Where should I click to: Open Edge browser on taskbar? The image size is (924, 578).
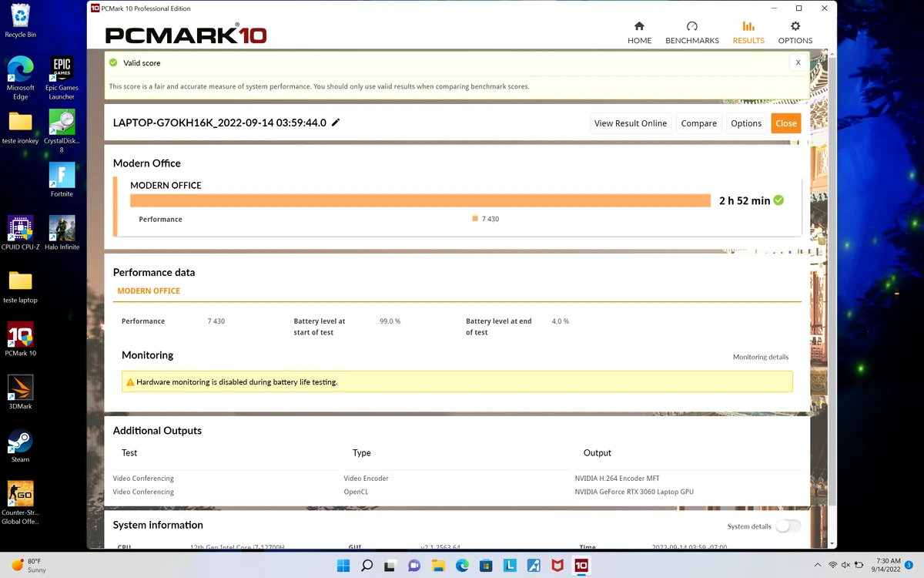(462, 565)
